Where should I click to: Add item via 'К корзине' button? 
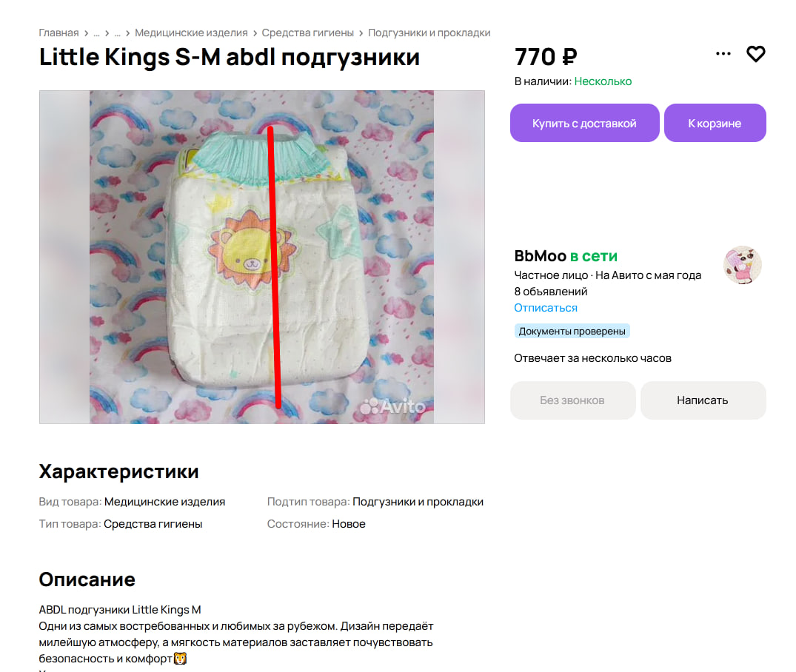[x=715, y=123]
